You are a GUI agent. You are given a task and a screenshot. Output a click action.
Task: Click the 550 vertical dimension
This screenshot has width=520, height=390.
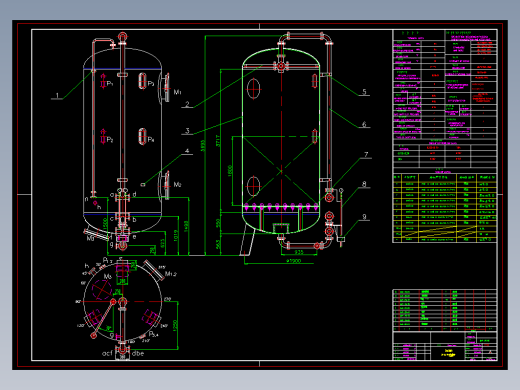[218, 223]
